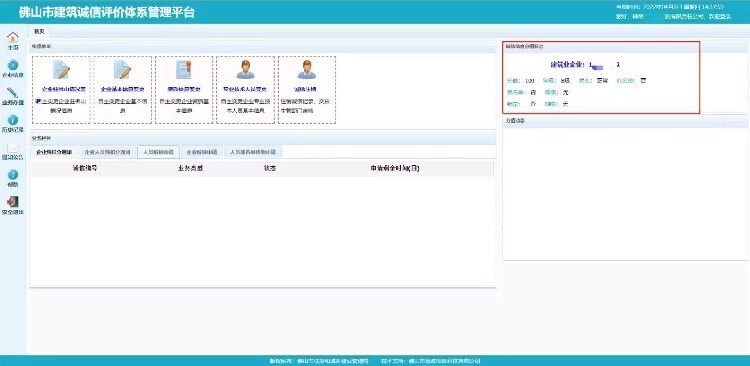
Task: Select the first business-materials tab
Action: point(54,152)
